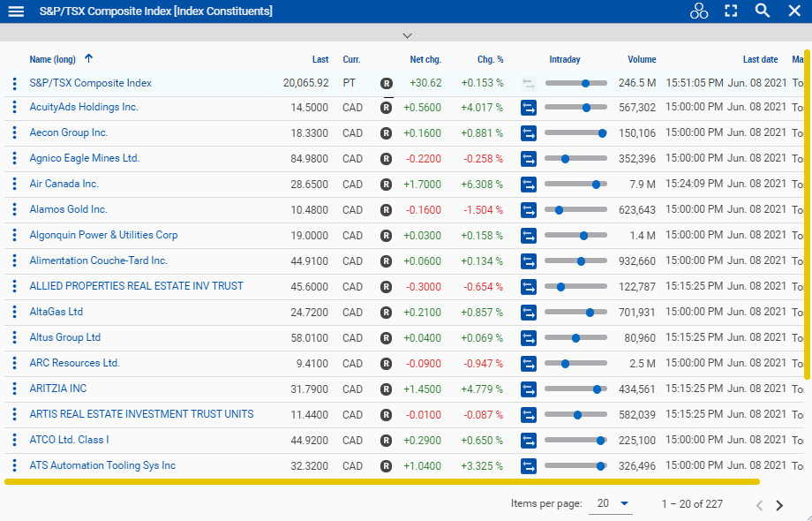Open row options for Alamos Gold Inc.
Image resolution: width=812 pixels, height=521 pixels.
(x=14, y=209)
